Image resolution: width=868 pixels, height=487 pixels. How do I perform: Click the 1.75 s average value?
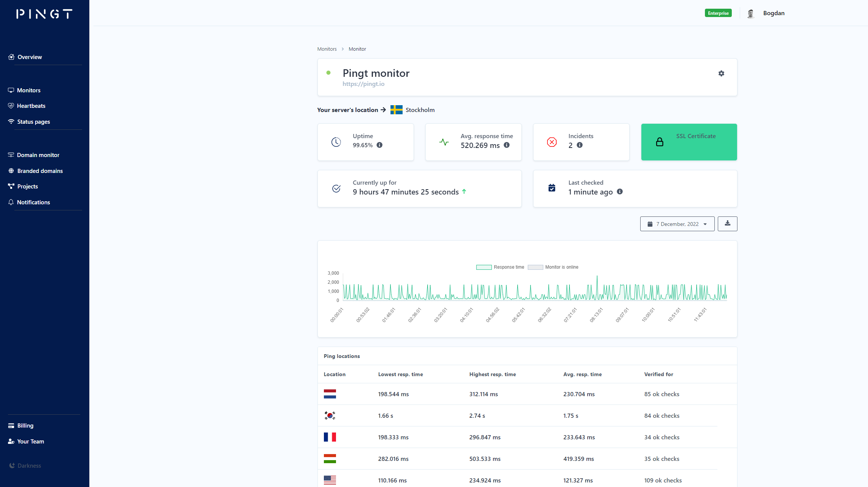pos(571,415)
